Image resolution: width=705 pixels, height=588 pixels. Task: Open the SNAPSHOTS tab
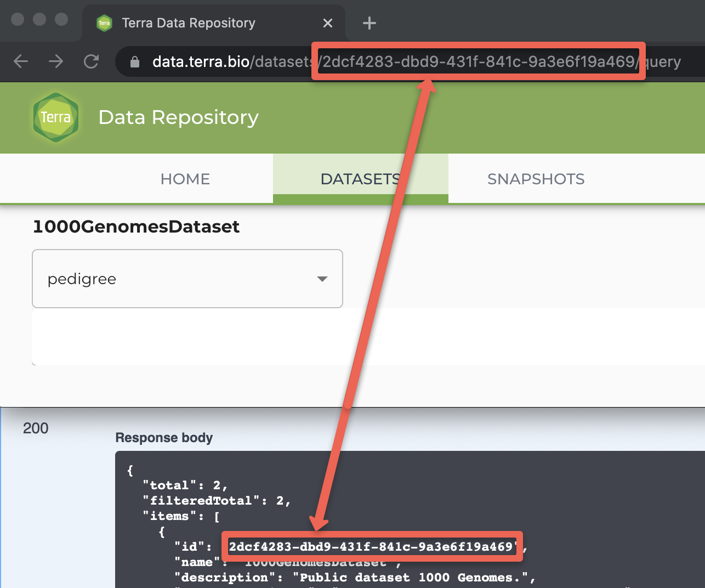click(536, 179)
